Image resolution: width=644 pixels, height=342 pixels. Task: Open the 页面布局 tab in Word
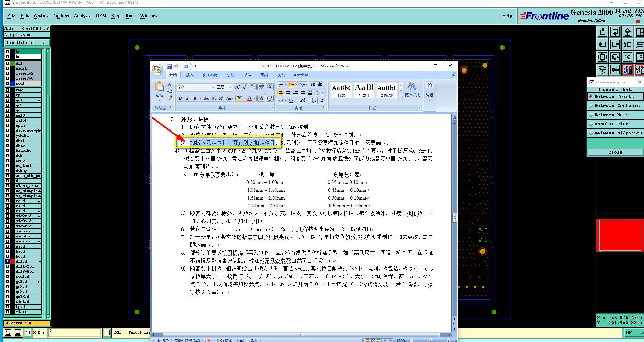coord(210,75)
